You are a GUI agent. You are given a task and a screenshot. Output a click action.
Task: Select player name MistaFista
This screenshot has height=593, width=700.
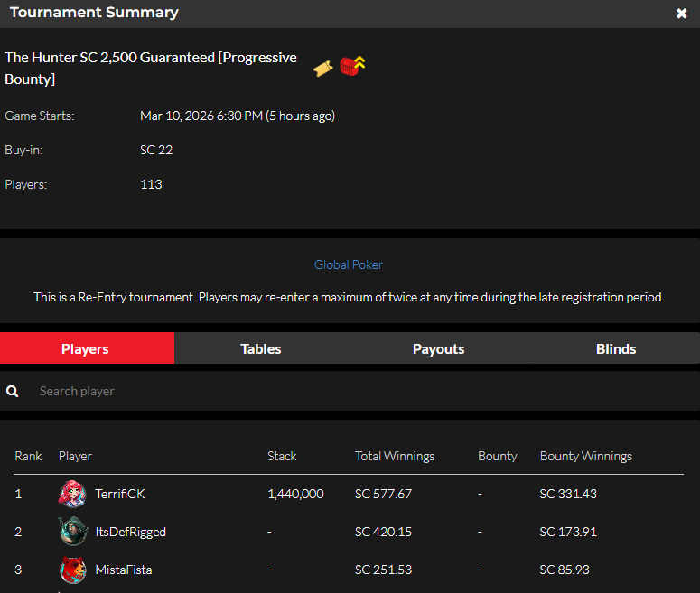[x=123, y=570]
